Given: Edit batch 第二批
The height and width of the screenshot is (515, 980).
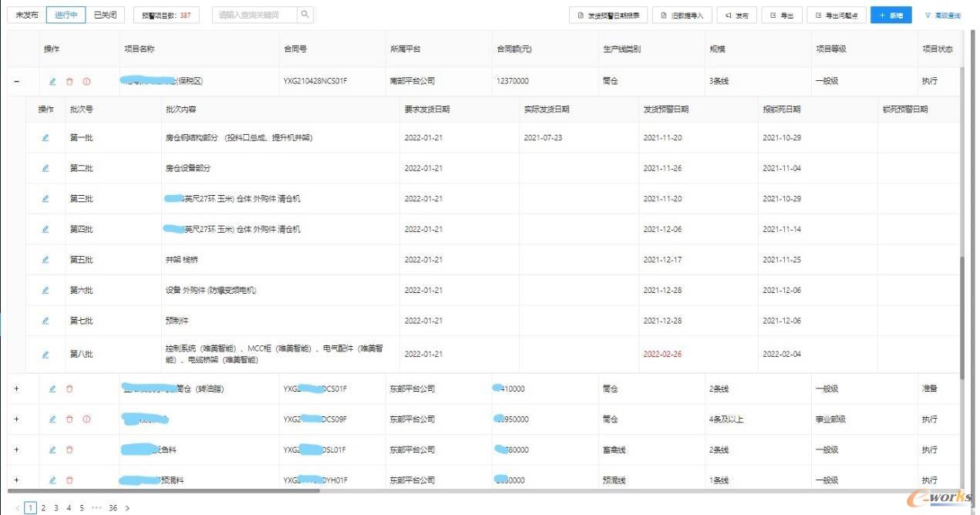Looking at the screenshot, I should pos(45,168).
